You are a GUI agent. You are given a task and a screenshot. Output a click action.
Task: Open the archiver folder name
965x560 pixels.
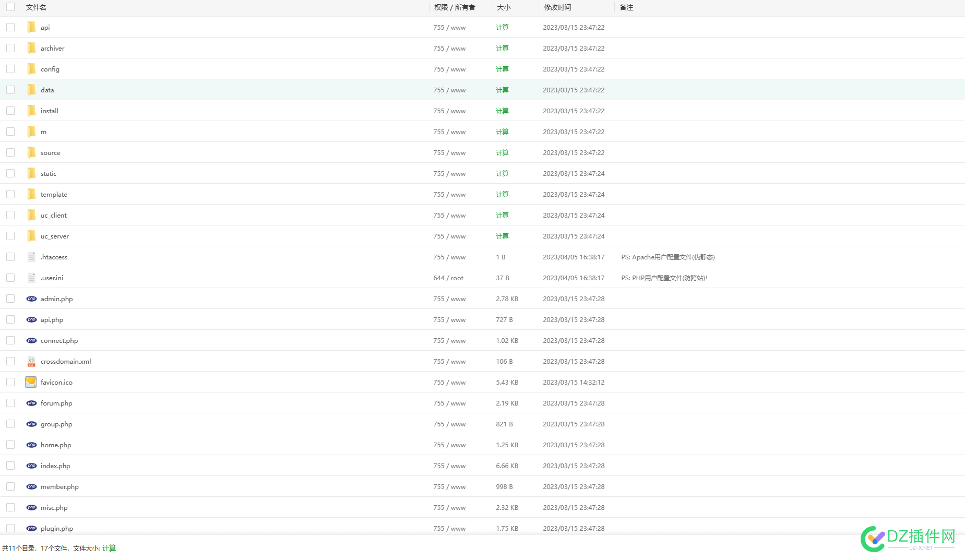[x=53, y=49]
